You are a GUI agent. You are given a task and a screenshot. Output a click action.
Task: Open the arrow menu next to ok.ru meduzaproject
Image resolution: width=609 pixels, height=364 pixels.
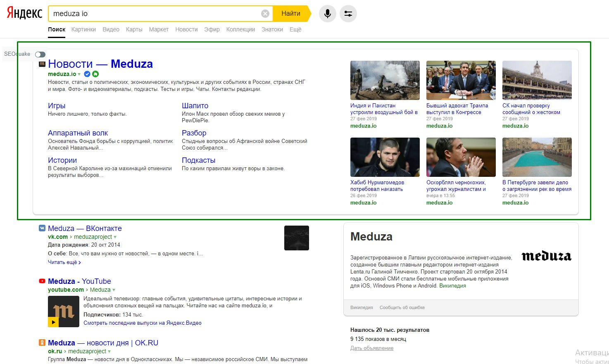(x=109, y=352)
